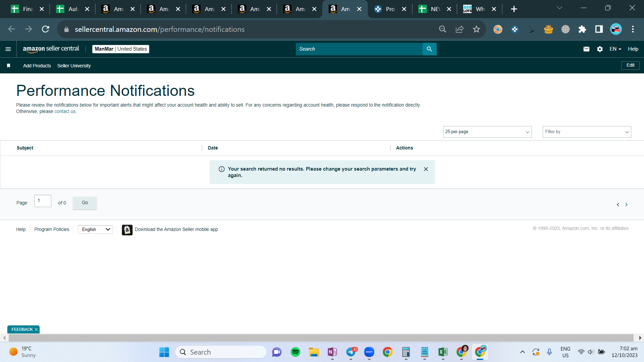Click the horizontal scrollbar
Viewport: 644px width, 362px height.
(321, 338)
